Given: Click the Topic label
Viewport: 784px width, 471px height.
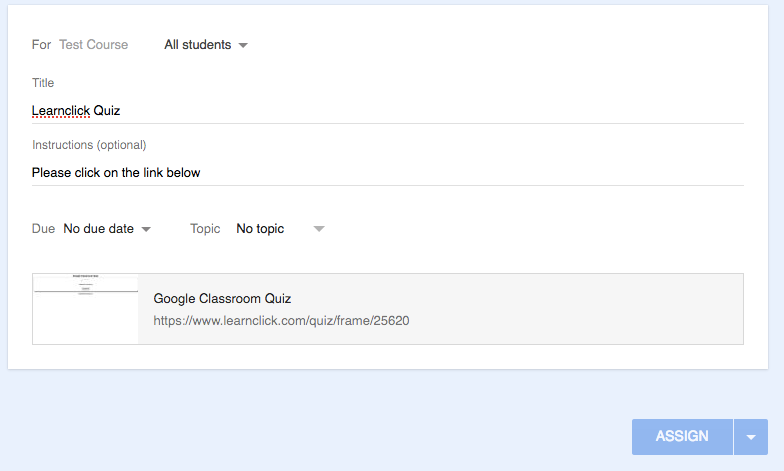Looking at the screenshot, I should [x=205, y=228].
